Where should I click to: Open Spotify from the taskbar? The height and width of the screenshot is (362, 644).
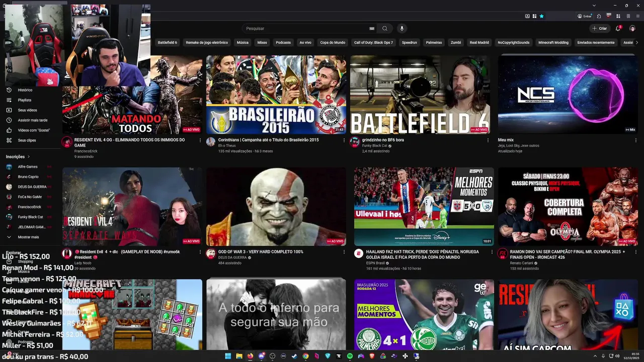pyautogui.click(x=350, y=356)
